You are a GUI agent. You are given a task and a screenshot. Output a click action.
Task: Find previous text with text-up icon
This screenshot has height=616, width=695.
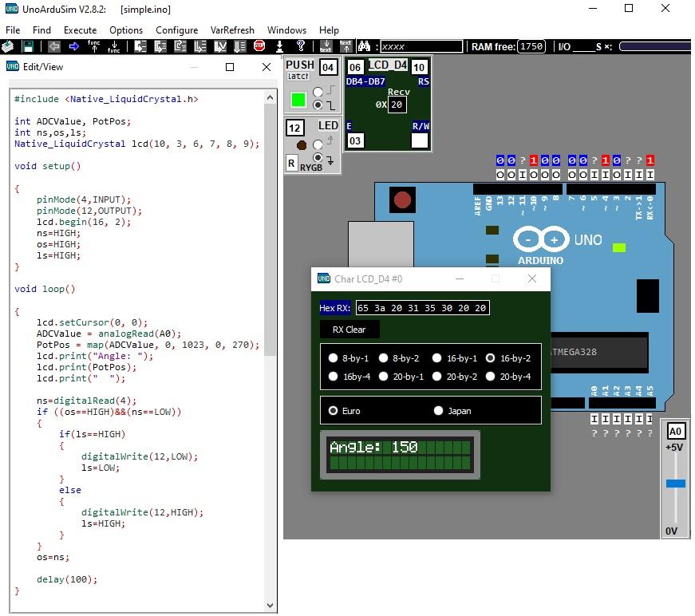[346, 46]
